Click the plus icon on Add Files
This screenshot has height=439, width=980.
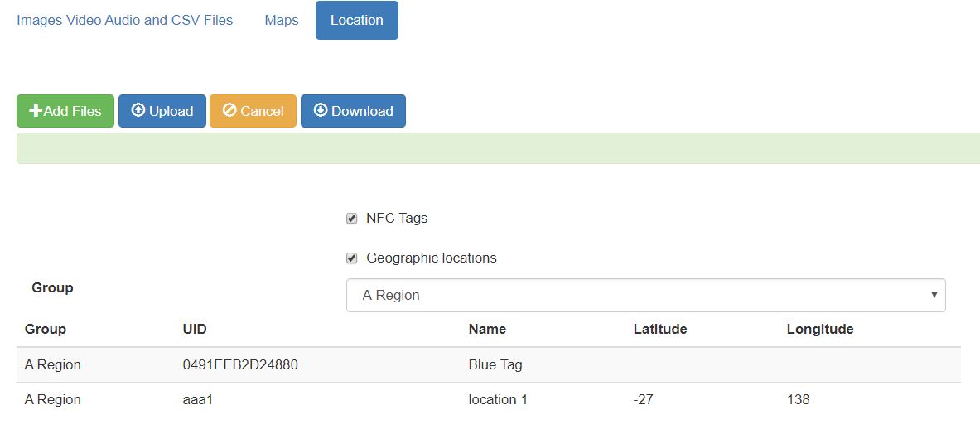pyautogui.click(x=36, y=111)
